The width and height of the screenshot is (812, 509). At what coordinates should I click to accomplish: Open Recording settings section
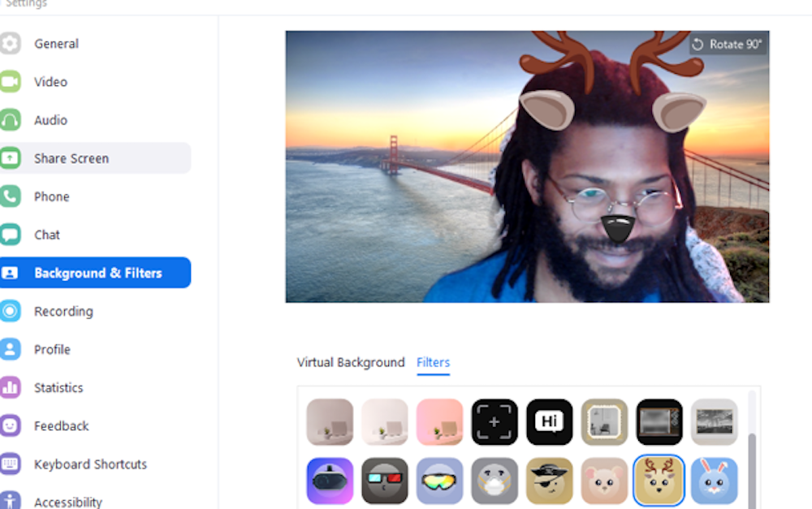tap(63, 311)
